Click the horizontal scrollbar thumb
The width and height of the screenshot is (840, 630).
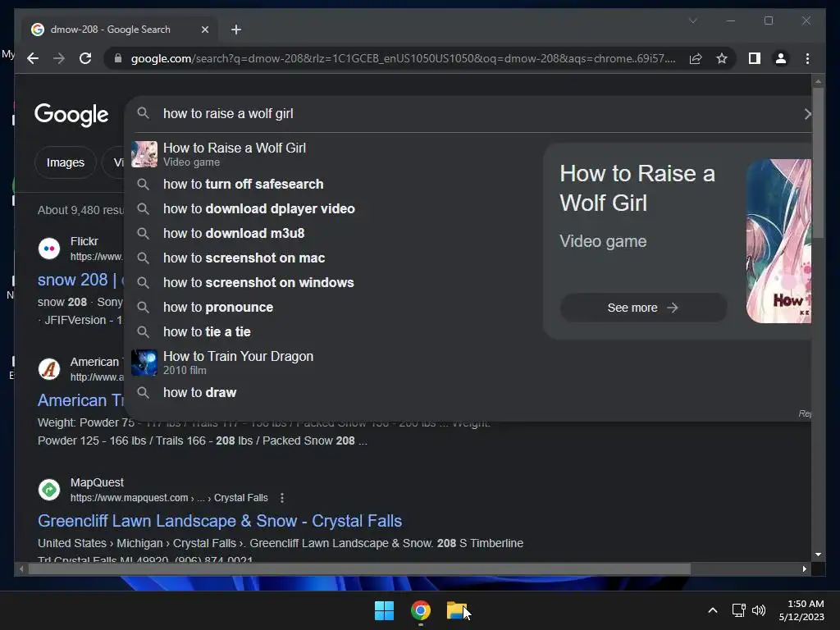pyautogui.click(x=359, y=569)
